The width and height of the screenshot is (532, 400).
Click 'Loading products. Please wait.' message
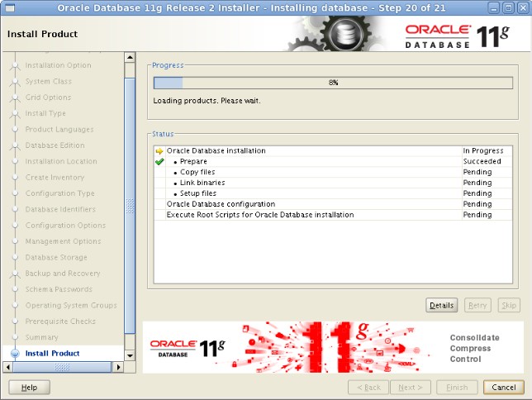(207, 101)
